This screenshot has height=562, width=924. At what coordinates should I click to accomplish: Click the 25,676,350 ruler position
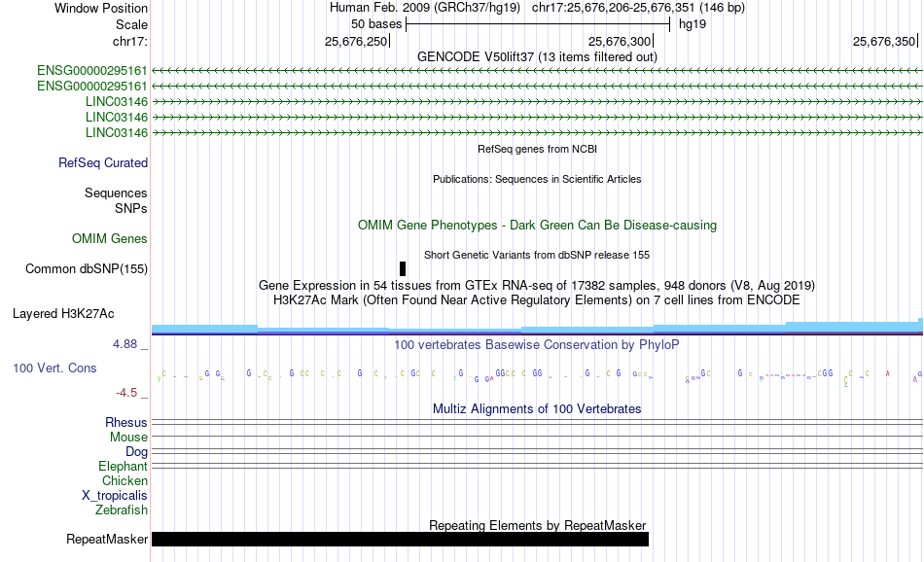tap(884, 41)
